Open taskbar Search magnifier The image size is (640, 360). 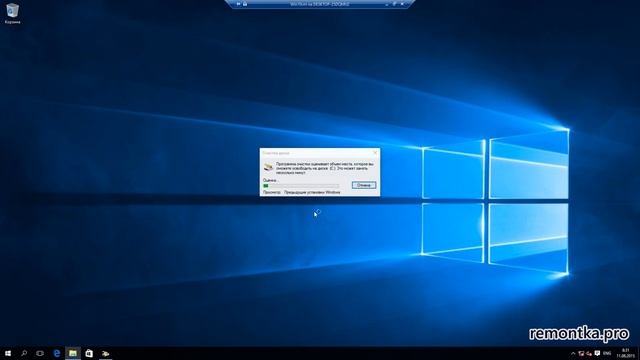tap(24, 353)
